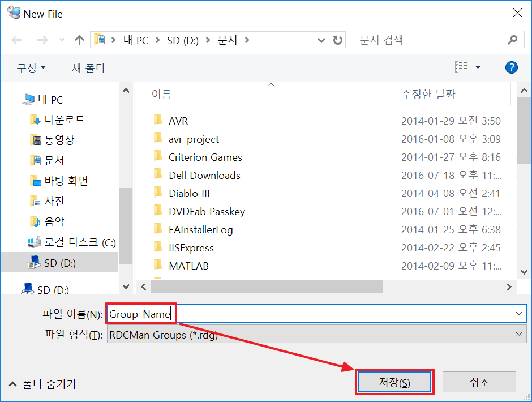
Task: Open the 파일 형식 RDCMan Groups dropdown
Action: click(316, 335)
